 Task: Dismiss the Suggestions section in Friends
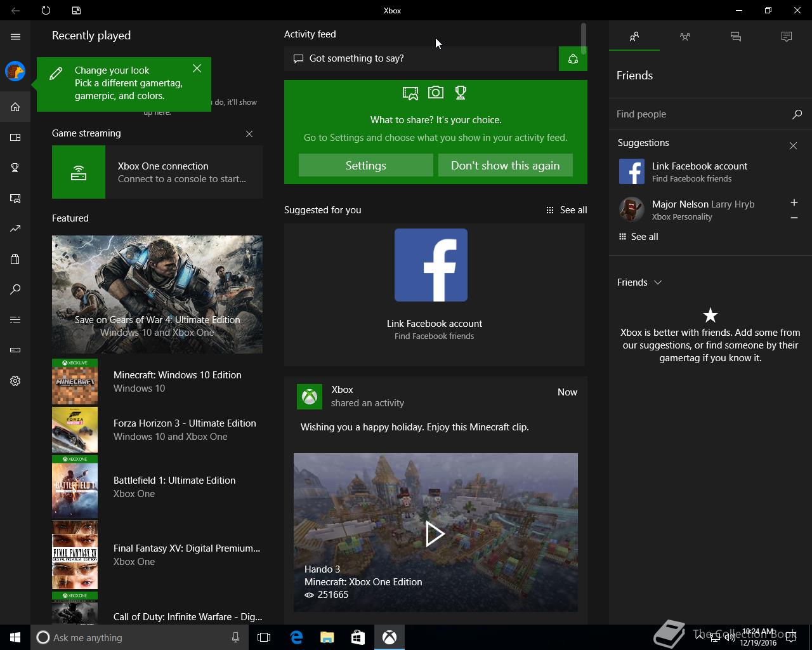[x=793, y=146]
